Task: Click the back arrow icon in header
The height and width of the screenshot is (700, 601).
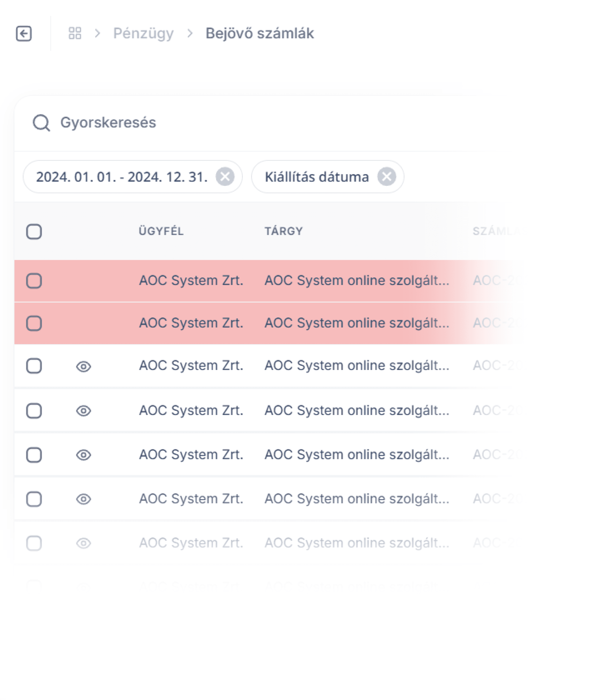Action: (x=24, y=33)
